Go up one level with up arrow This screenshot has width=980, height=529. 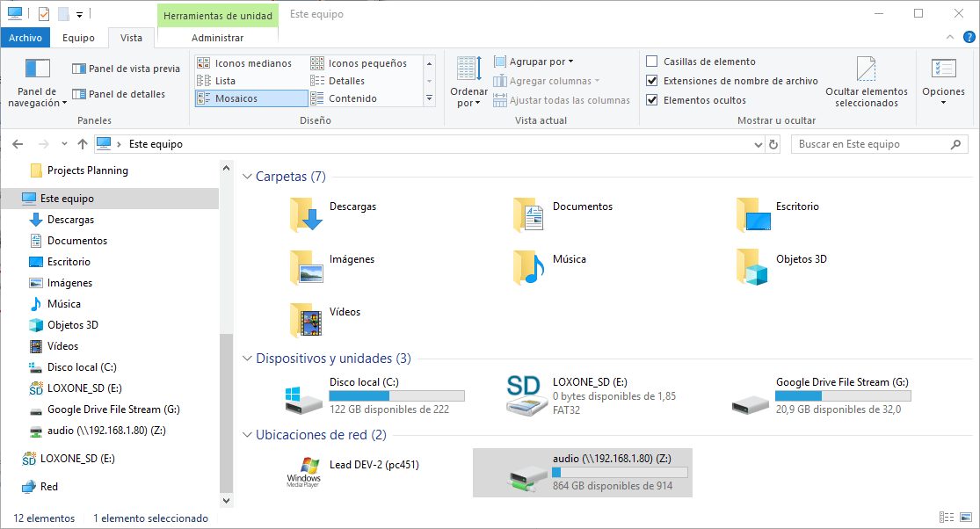82,144
